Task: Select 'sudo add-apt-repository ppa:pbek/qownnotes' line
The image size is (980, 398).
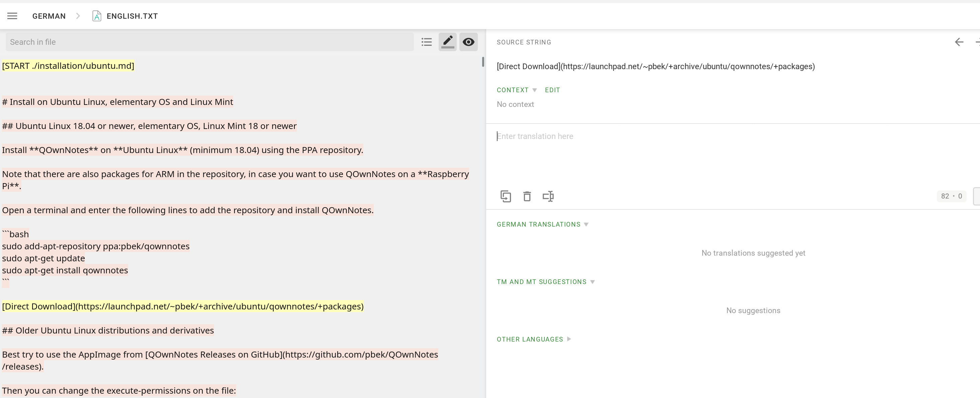Action: pyautogui.click(x=96, y=246)
